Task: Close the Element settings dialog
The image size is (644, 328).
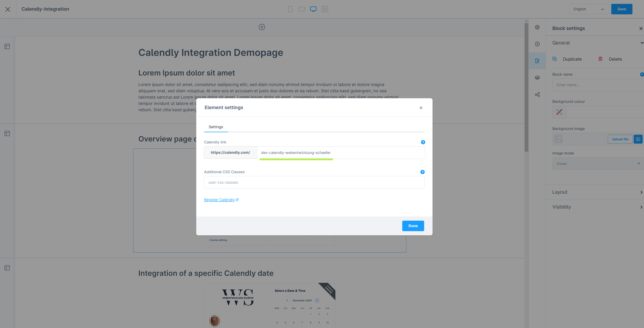Action: click(421, 108)
